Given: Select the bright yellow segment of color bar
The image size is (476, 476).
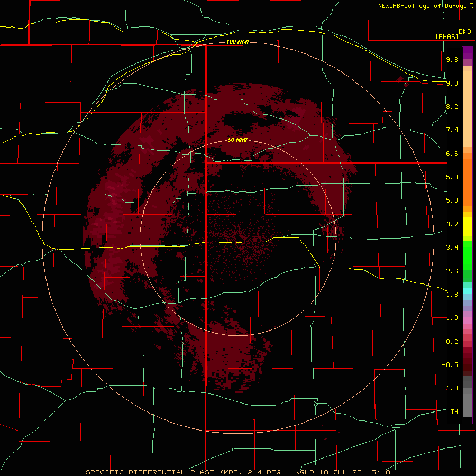Looking at the screenshot, I should pyautogui.click(x=467, y=226).
